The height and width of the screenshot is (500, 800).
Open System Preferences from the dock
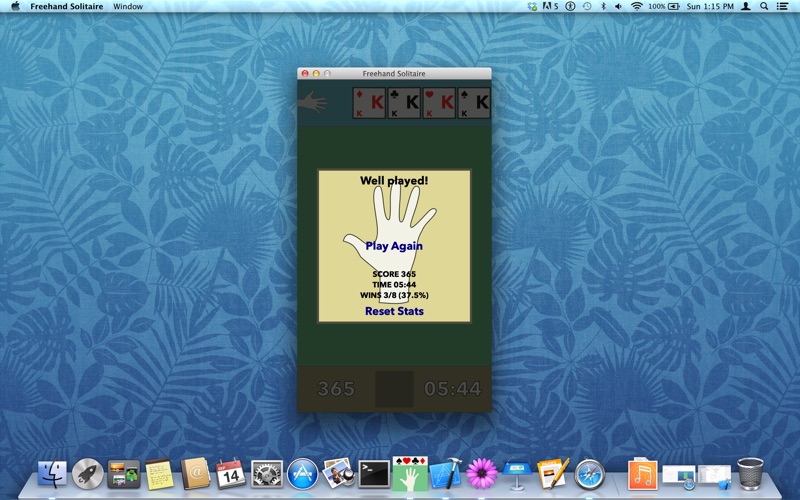pyautogui.click(x=267, y=473)
